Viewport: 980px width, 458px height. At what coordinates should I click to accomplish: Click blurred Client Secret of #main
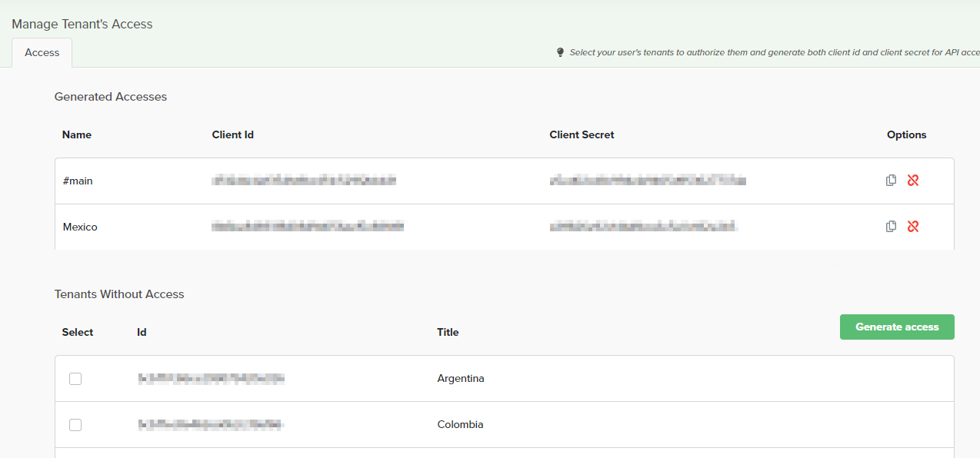(648, 181)
